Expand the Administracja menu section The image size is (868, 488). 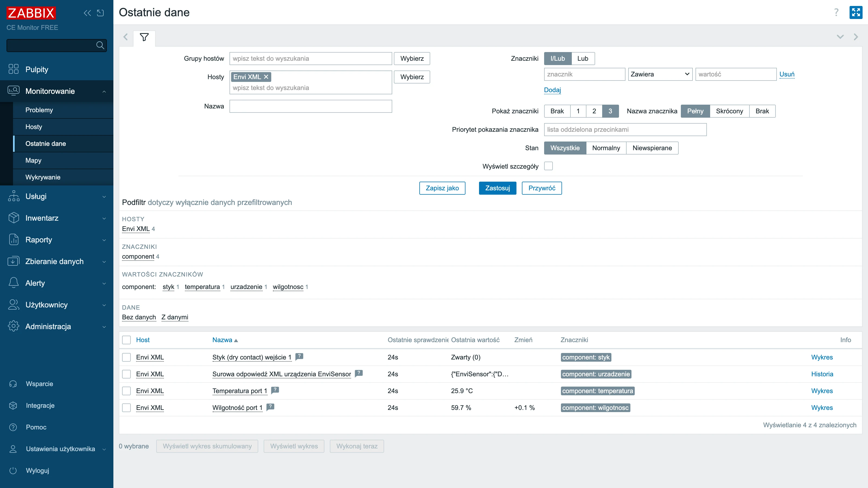57,326
